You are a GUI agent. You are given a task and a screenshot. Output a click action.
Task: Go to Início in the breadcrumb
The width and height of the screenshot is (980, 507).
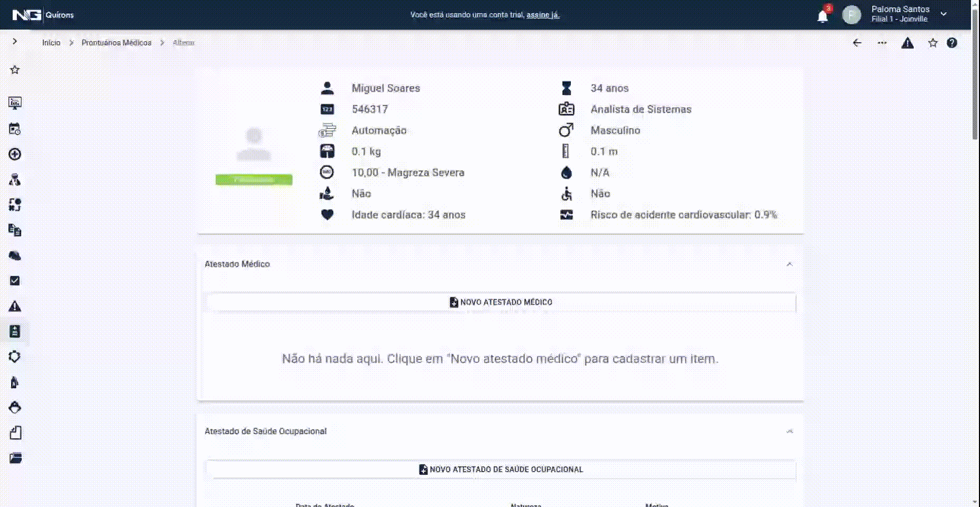pyautogui.click(x=51, y=43)
